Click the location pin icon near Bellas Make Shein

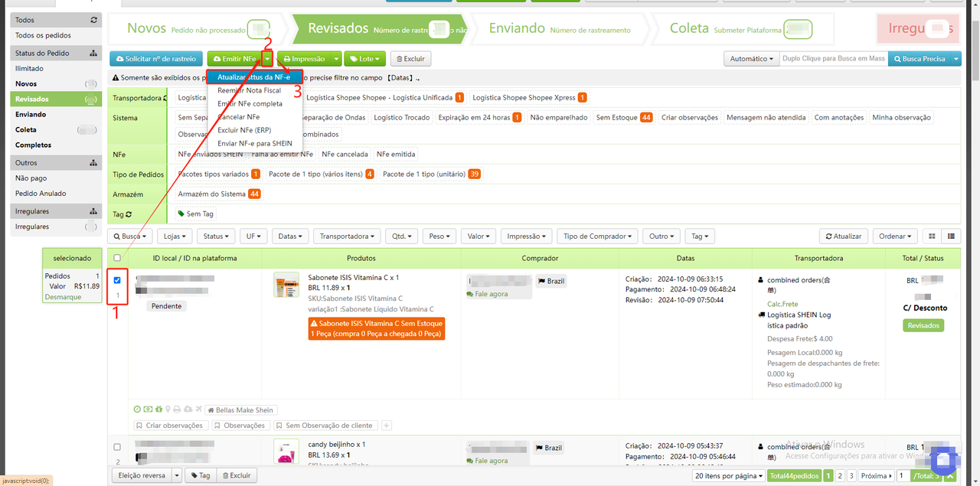(168, 409)
